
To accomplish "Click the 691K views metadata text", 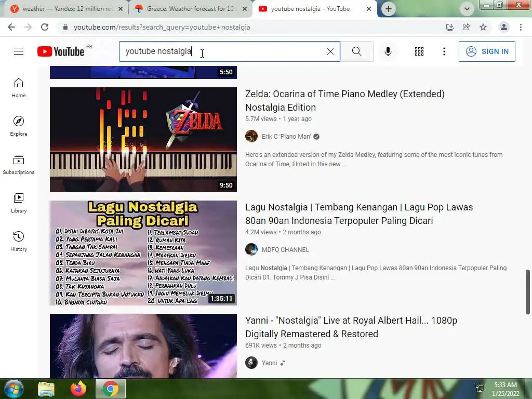I will (261, 345).
